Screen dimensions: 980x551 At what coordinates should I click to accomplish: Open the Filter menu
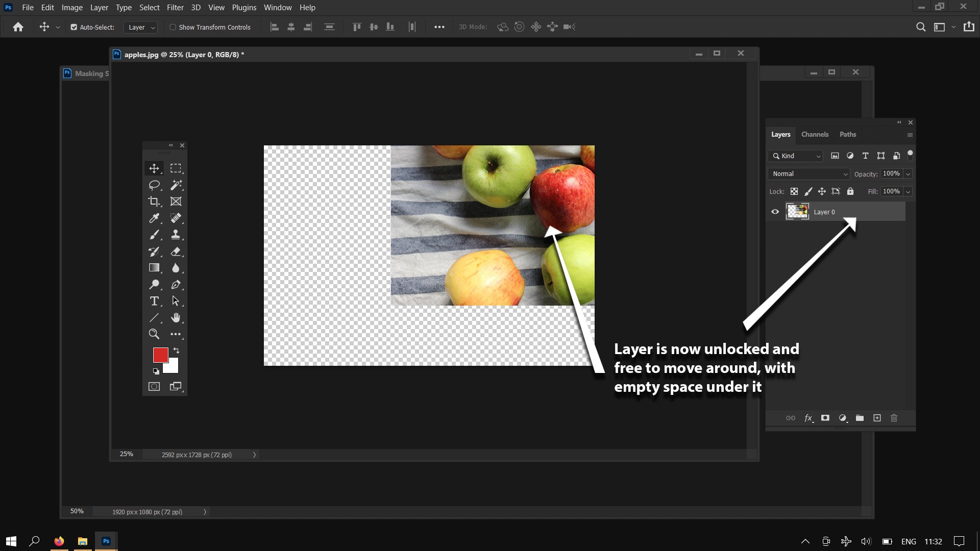[175, 8]
